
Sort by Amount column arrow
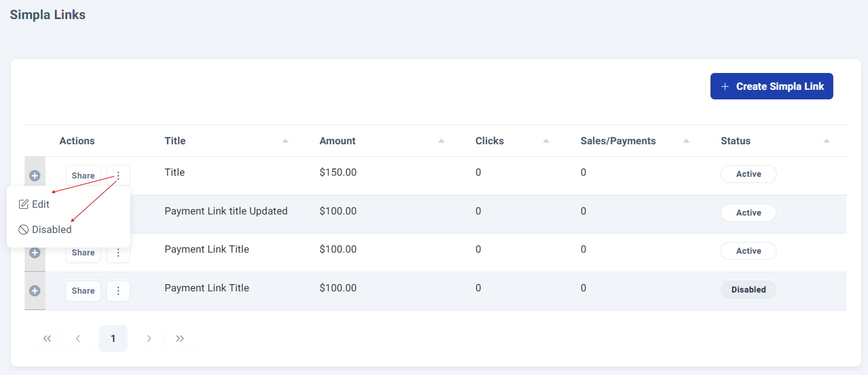pos(441,141)
